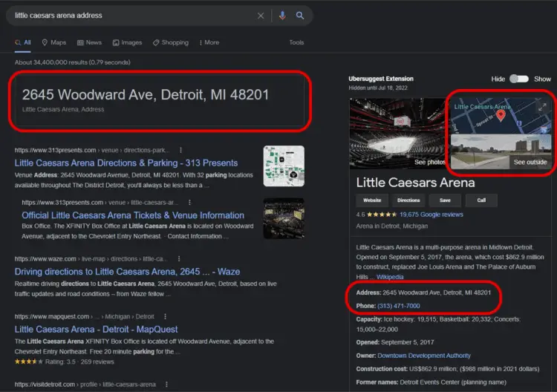The width and height of the screenshot is (557, 392).
Task: Open Downtown Development Authority owner link
Action: 424,356
